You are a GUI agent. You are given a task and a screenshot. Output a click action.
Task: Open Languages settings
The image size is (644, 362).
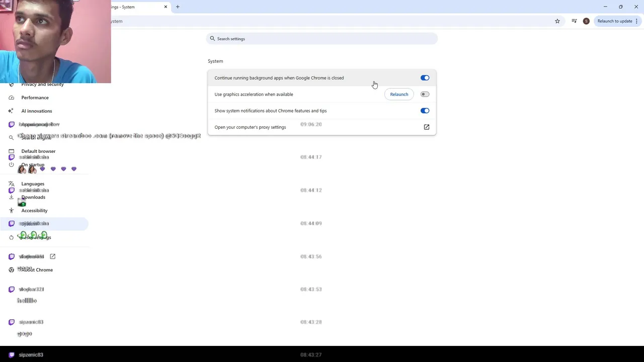[x=33, y=184]
